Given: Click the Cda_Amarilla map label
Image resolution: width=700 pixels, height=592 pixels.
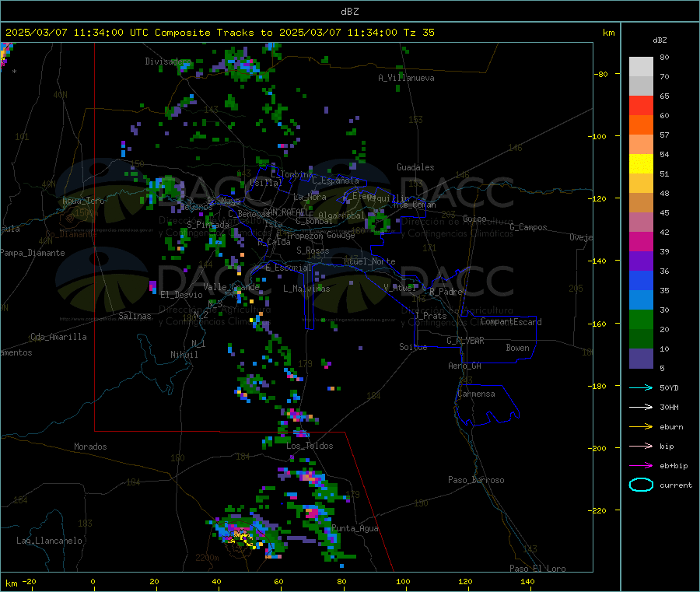Looking at the screenshot, I should [59, 337].
